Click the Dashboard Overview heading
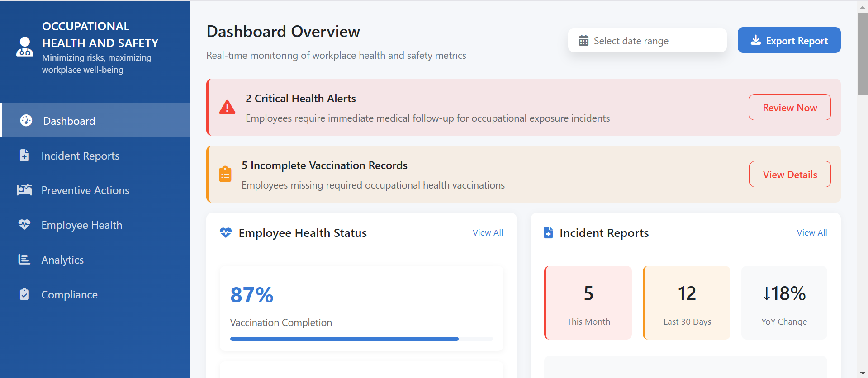The height and width of the screenshot is (378, 868). click(x=283, y=32)
